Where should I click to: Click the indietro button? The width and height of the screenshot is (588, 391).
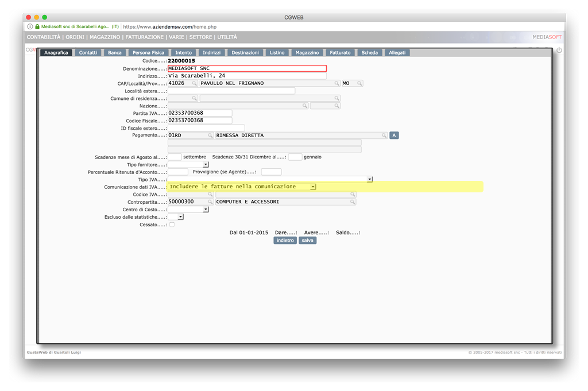click(x=285, y=241)
